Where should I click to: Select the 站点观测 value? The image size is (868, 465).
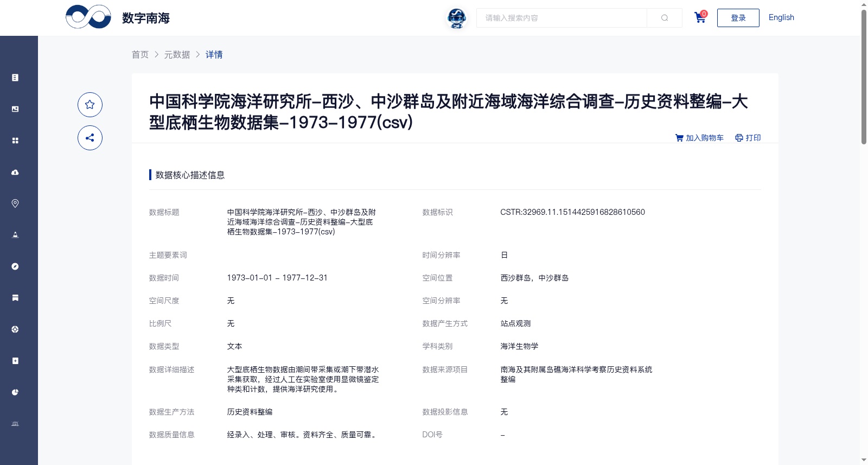[515, 323]
